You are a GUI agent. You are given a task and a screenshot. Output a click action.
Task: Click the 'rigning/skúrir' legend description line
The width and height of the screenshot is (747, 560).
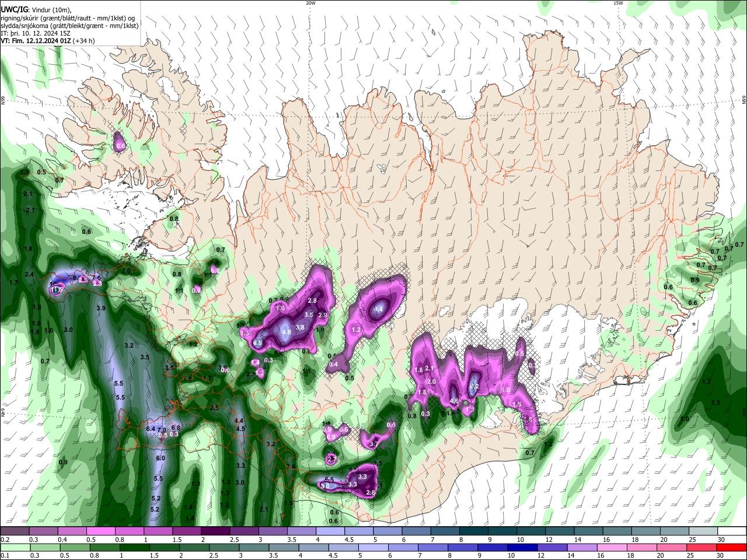(x=67, y=18)
